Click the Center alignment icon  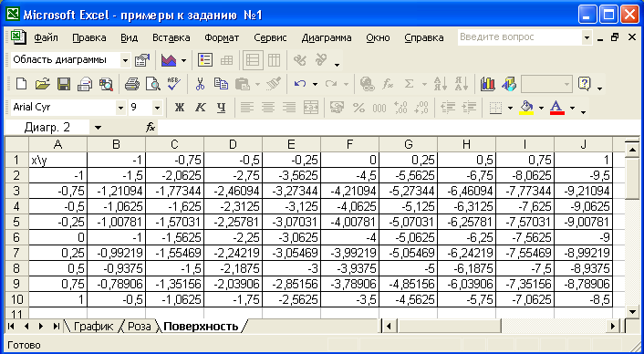(x=268, y=108)
